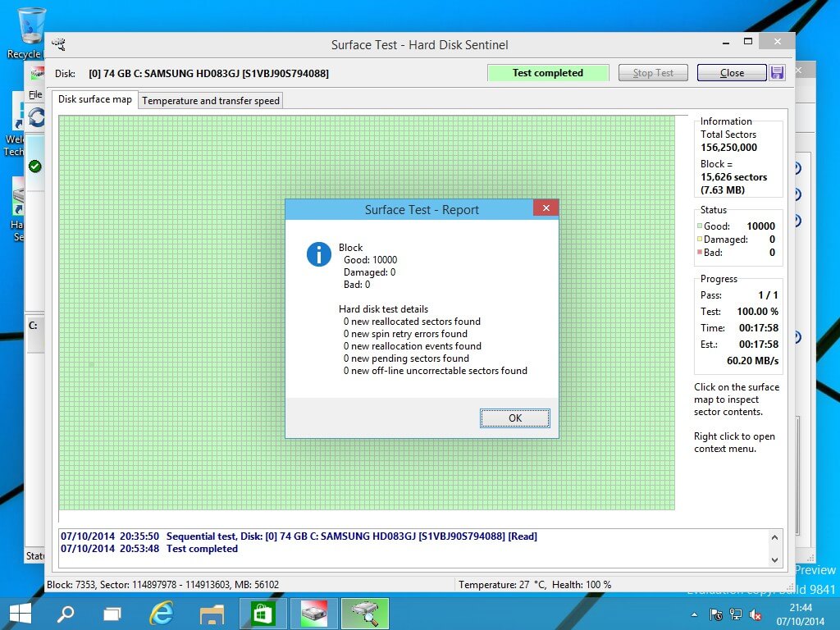840x630 pixels.
Task: Open File Explorer from the taskbar
Action: [x=212, y=614]
